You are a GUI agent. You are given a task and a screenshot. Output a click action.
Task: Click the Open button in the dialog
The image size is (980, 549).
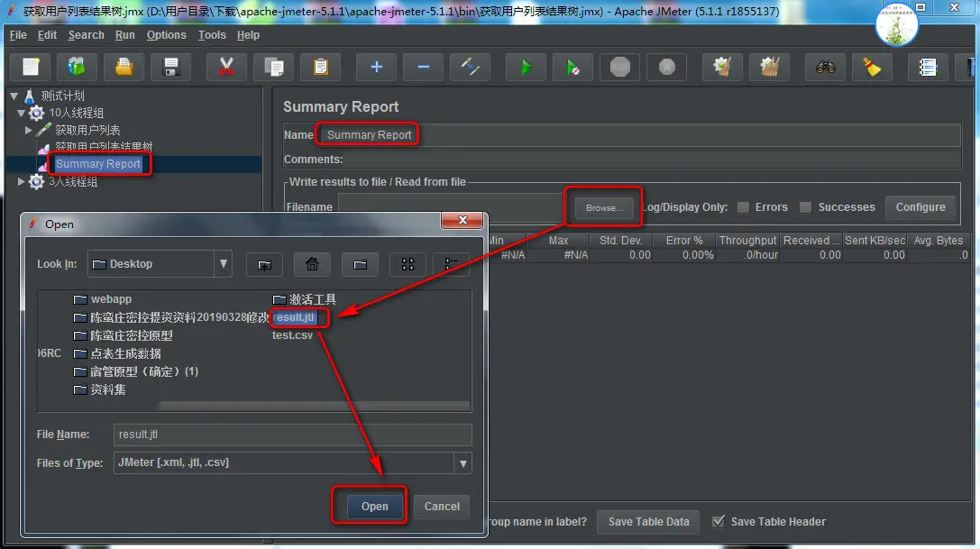click(374, 506)
